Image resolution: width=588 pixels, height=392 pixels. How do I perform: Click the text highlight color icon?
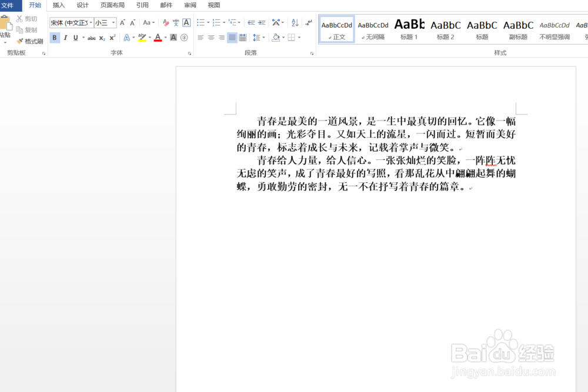coord(141,37)
